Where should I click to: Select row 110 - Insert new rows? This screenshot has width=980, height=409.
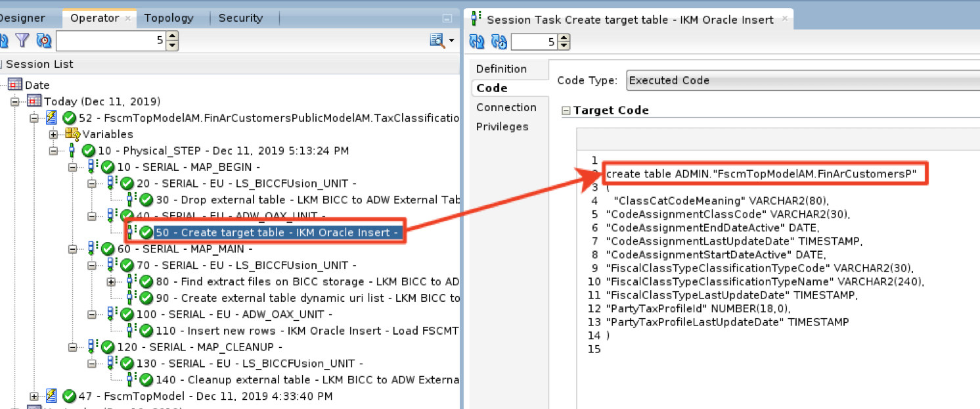click(x=307, y=331)
